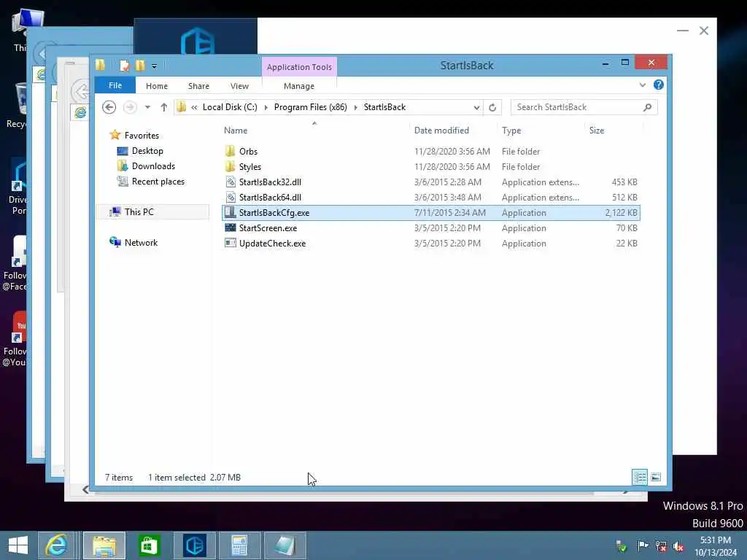Select the StartIsBack64.dll file icon
Screen dimensions: 747x560
click(x=230, y=197)
